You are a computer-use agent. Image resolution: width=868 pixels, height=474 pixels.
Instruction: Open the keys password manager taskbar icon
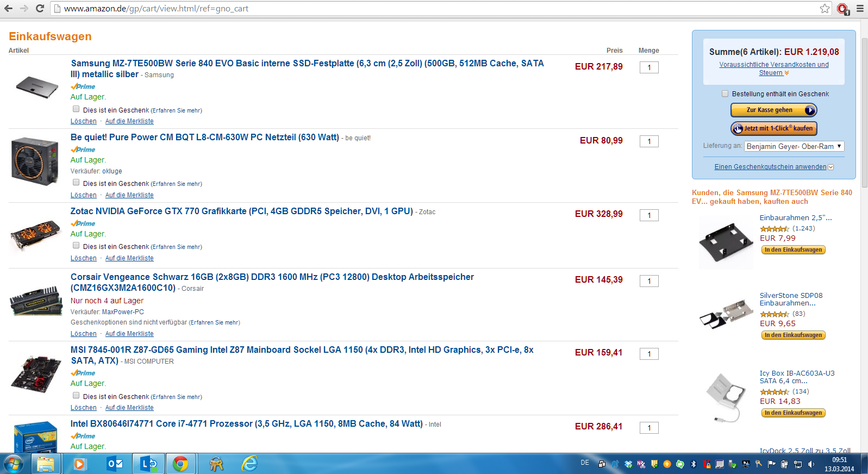pyautogui.click(x=216, y=464)
